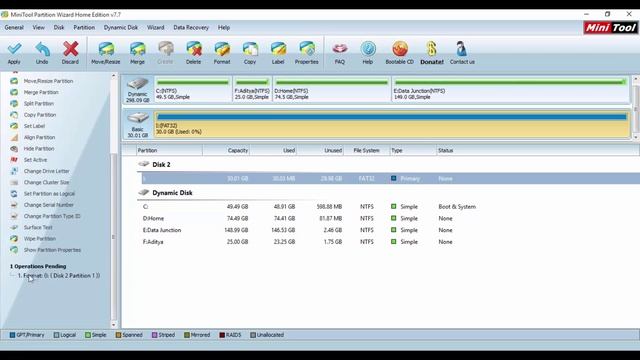Open the Data Recovery menu
Viewport: 640px width, 360px height.
click(x=191, y=27)
